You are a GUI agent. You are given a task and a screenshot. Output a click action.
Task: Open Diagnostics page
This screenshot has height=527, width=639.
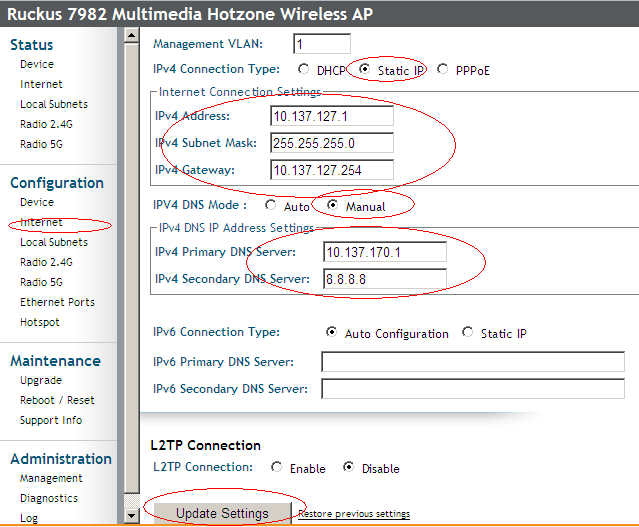coord(49,498)
